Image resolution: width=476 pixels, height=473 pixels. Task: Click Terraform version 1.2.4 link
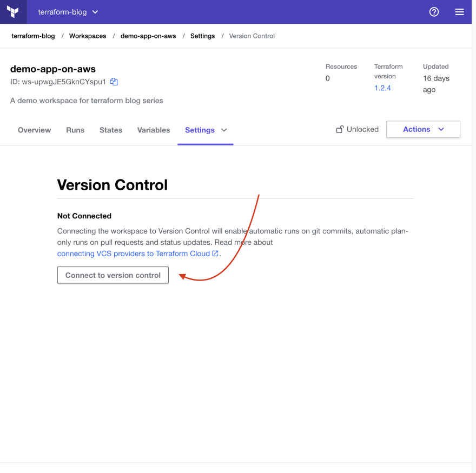point(382,88)
